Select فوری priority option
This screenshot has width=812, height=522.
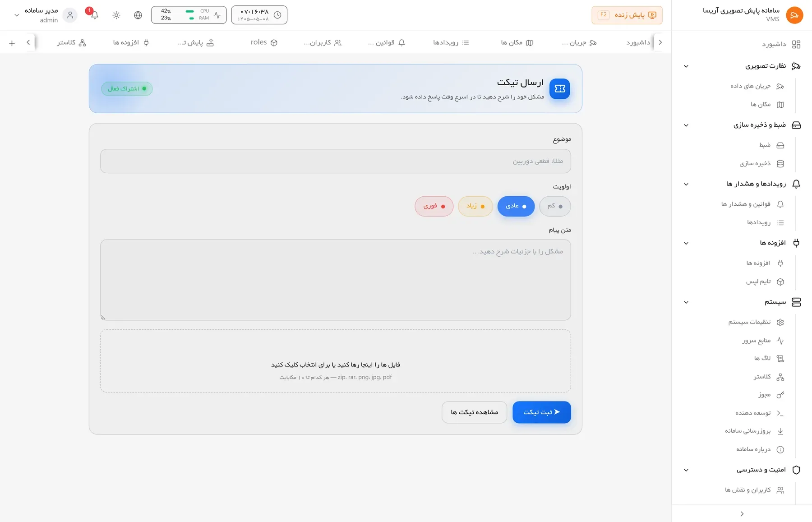coord(434,206)
